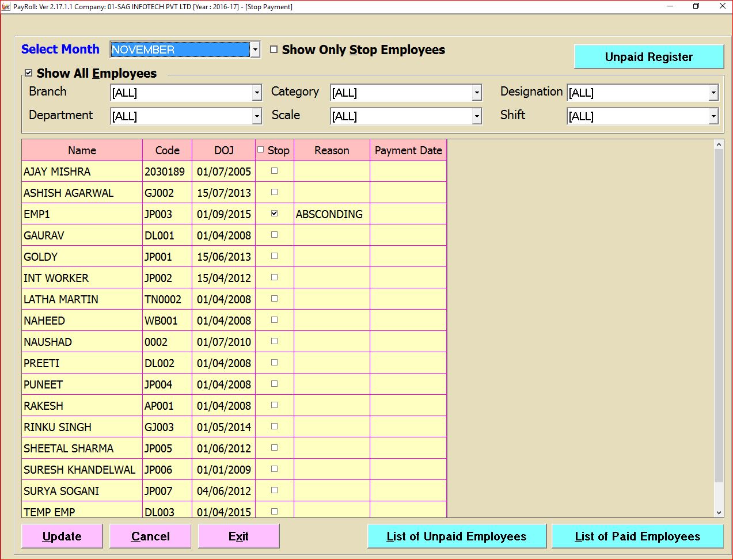Screen dimensions: 733x560
Task: Click the Name column header
Action: [x=82, y=150]
